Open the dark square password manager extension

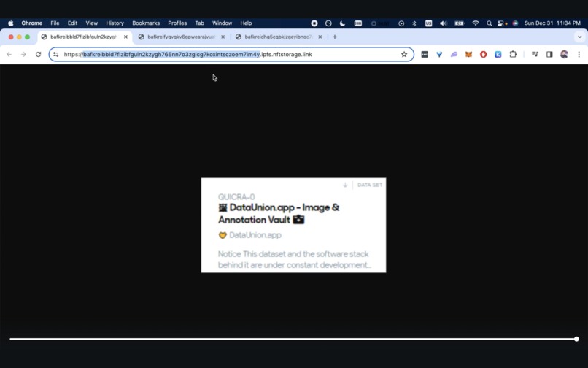click(425, 55)
